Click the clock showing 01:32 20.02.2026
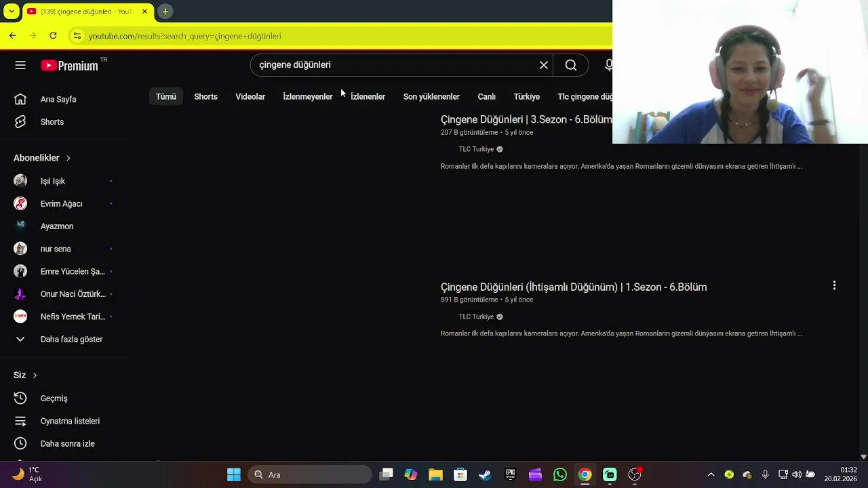 [841, 474]
